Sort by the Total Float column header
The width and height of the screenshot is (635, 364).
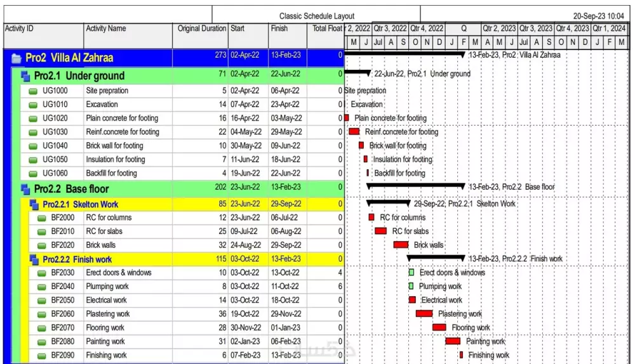[326, 36]
